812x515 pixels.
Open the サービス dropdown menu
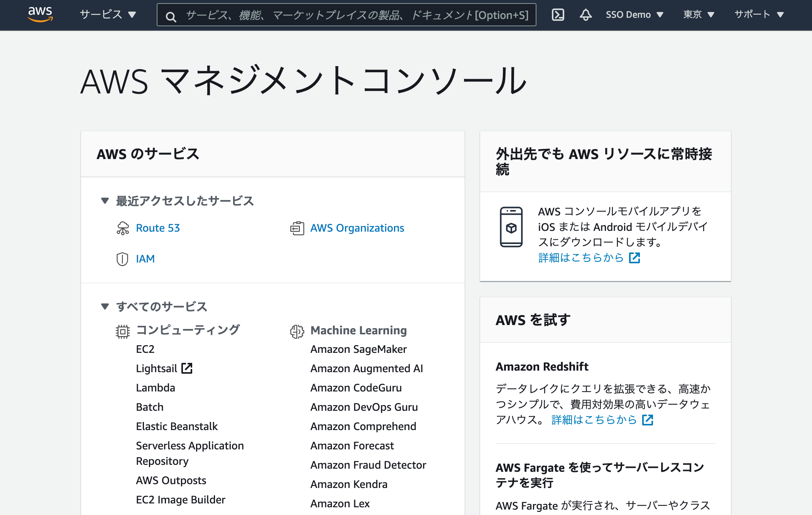click(108, 15)
